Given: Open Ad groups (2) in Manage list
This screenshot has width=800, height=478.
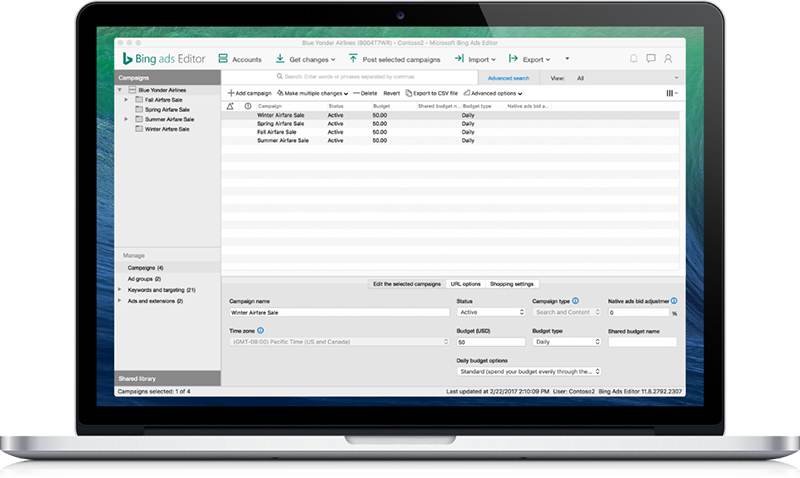Looking at the screenshot, I should pyautogui.click(x=144, y=279).
